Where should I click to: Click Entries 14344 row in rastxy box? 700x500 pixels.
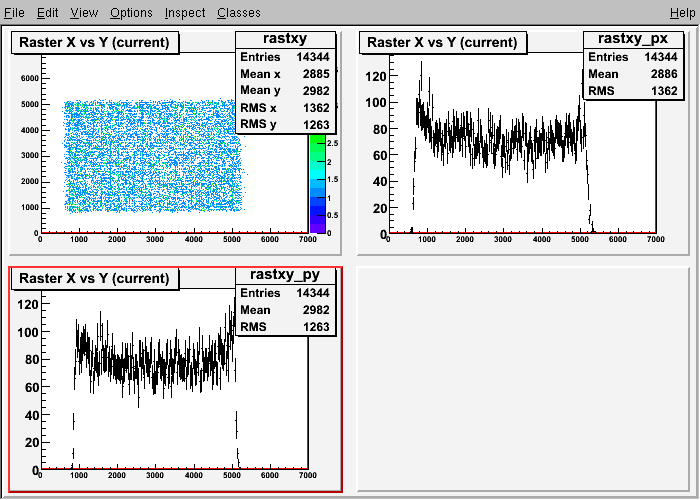(285, 57)
